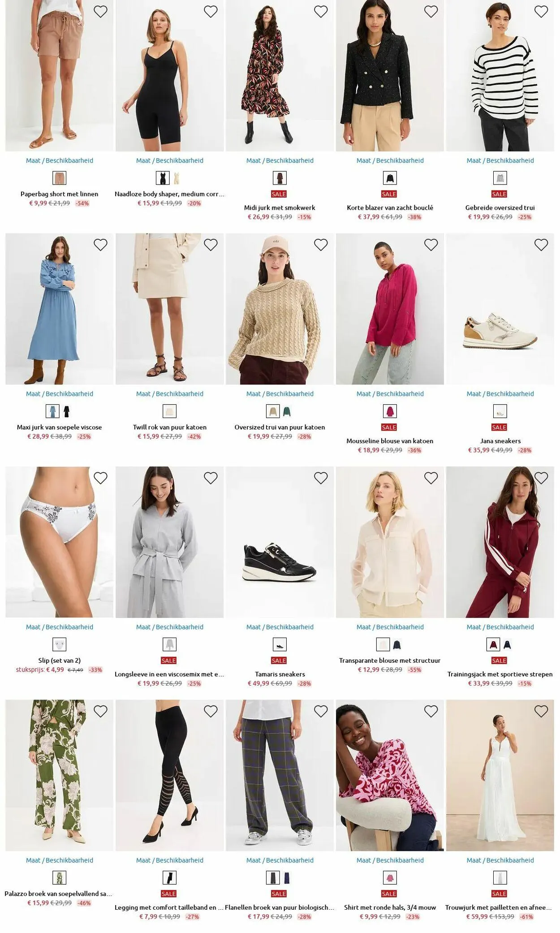560x933 pixels.
Task: Add Palazzo broek to favorites
Action: pyautogui.click(x=100, y=711)
